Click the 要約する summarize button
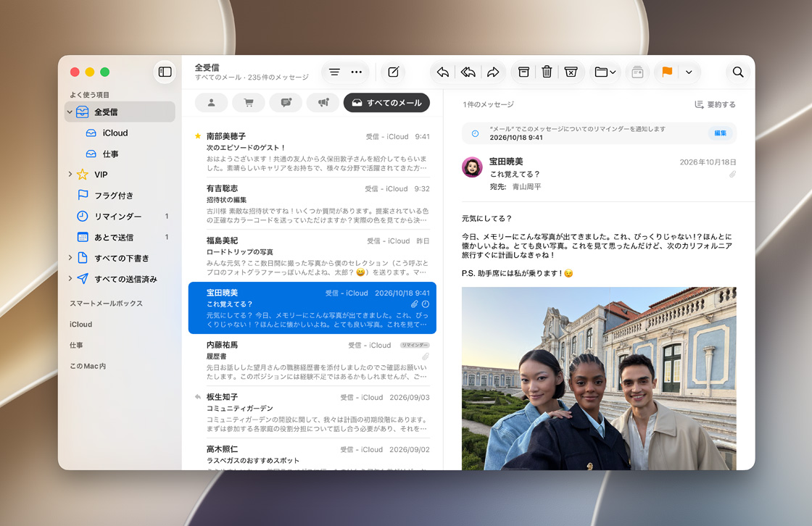 click(x=715, y=104)
